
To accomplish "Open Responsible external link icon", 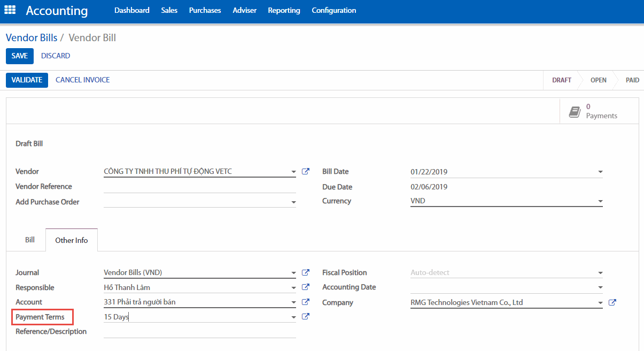I will pyautogui.click(x=306, y=287).
